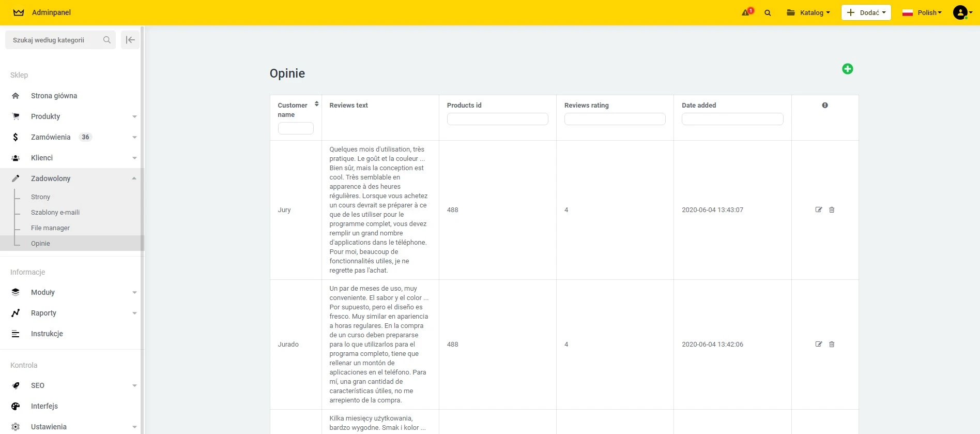The image size is (980, 434).
Task: Go to Strona główna link
Action: click(x=54, y=96)
